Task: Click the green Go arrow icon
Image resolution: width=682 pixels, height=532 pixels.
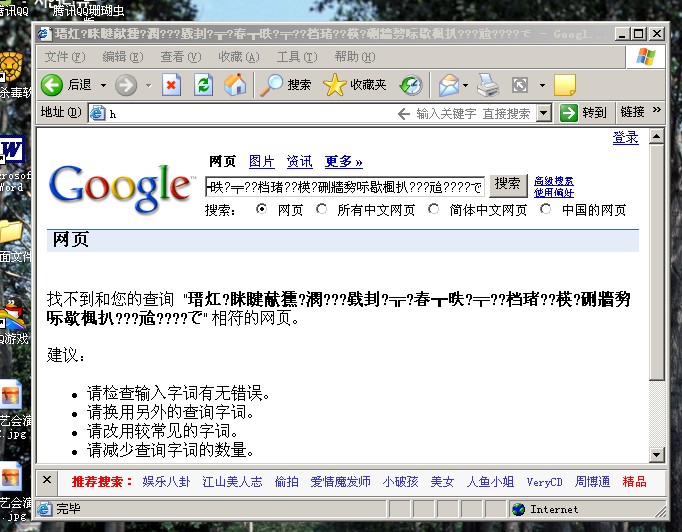Action: point(568,113)
